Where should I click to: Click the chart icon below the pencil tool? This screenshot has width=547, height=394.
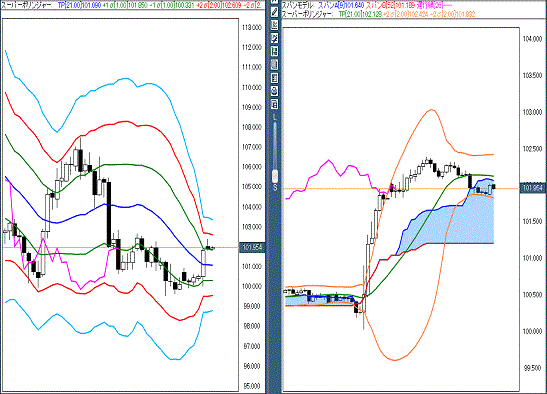pyautogui.click(x=275, y=25)
